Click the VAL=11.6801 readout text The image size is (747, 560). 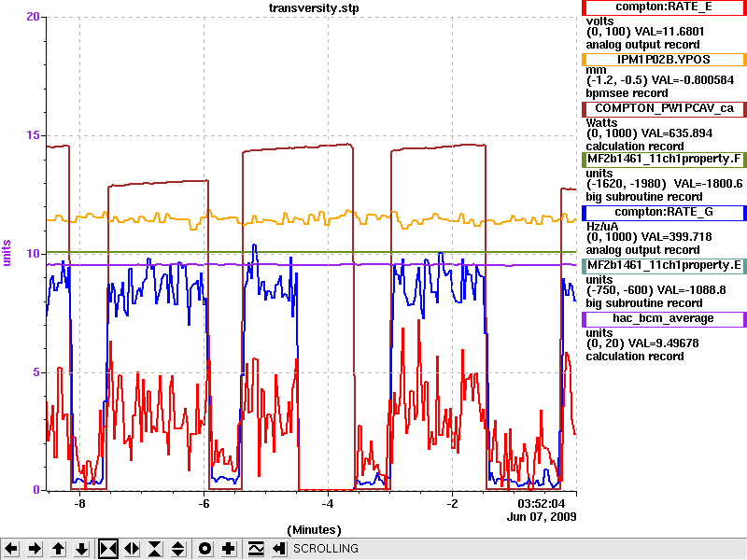pyautogui.click(x=669, y=32)
